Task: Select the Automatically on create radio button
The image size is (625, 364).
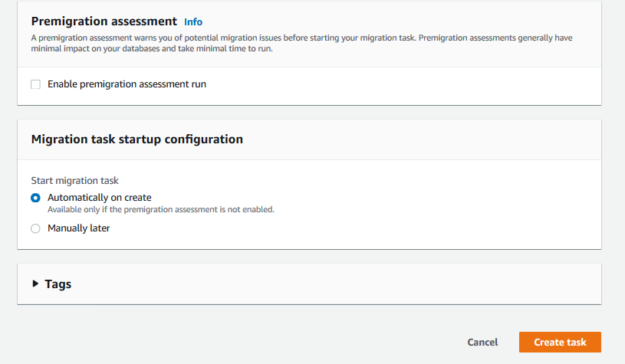Action: 35,198
